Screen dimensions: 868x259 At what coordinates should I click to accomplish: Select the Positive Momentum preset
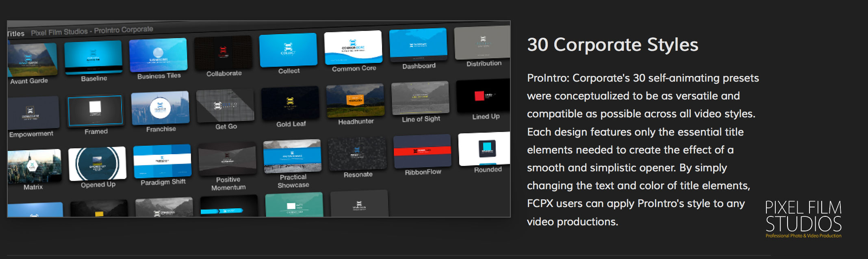point(227,158)
